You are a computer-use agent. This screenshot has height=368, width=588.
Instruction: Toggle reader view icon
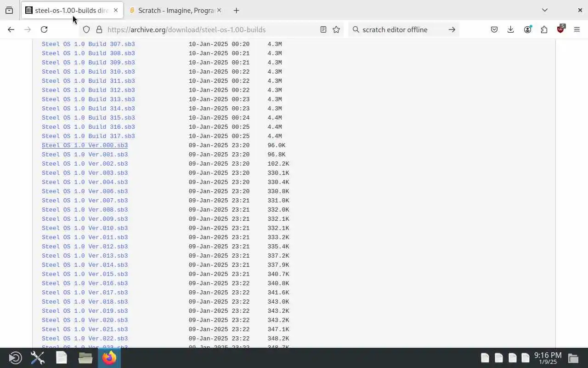pyautogui.click(x=323, y=29)
